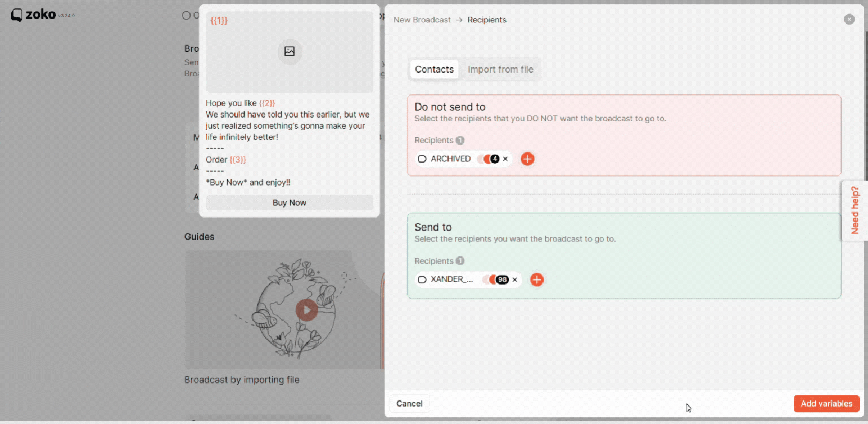Remove the XANDER_ tag from Send to
The height and width of the screenshot is (424, 868).
(514, 279)
